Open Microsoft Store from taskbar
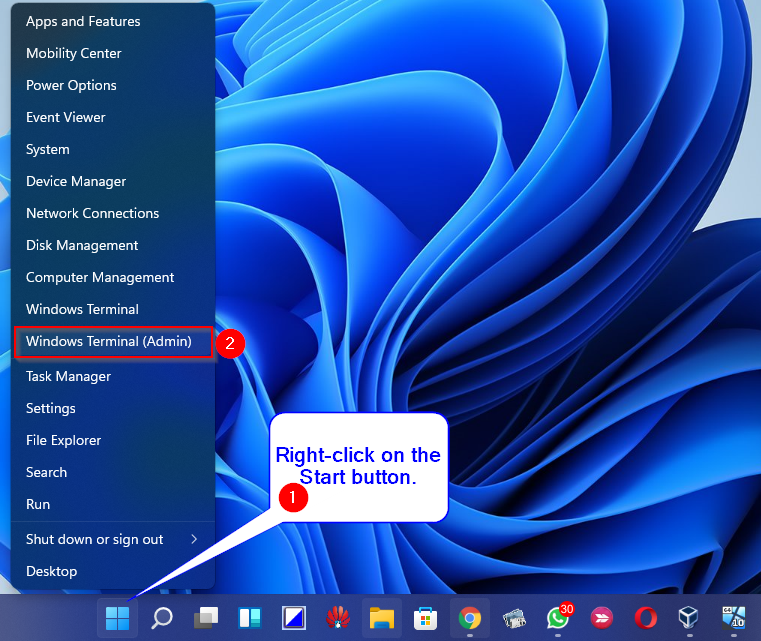 (x=426, y=618)
